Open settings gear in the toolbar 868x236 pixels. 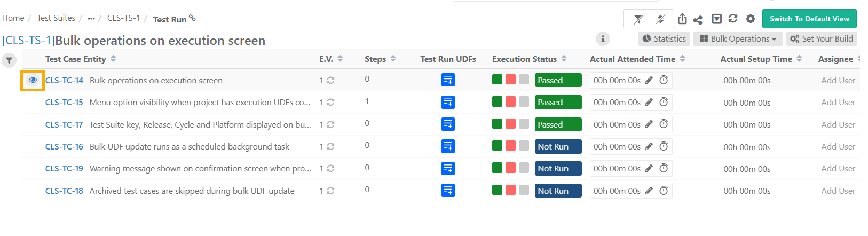coord(751,19)
